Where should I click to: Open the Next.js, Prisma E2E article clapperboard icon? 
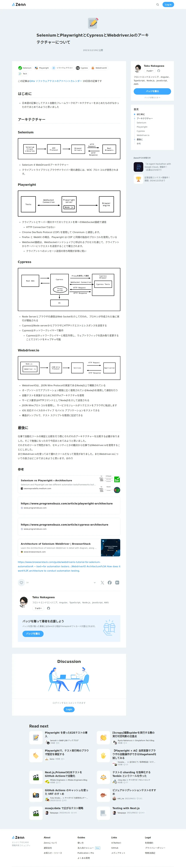pos(36,777)
